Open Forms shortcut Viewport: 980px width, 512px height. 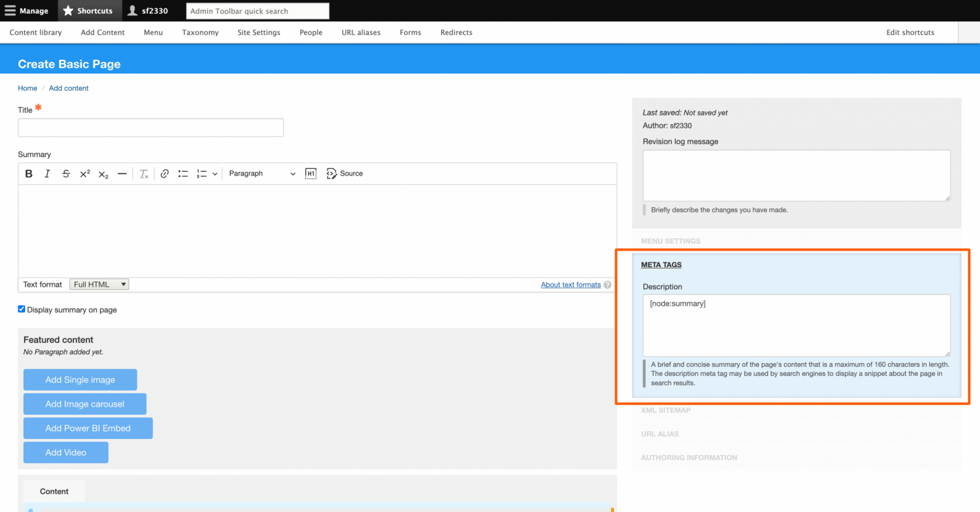click(410, 33)
